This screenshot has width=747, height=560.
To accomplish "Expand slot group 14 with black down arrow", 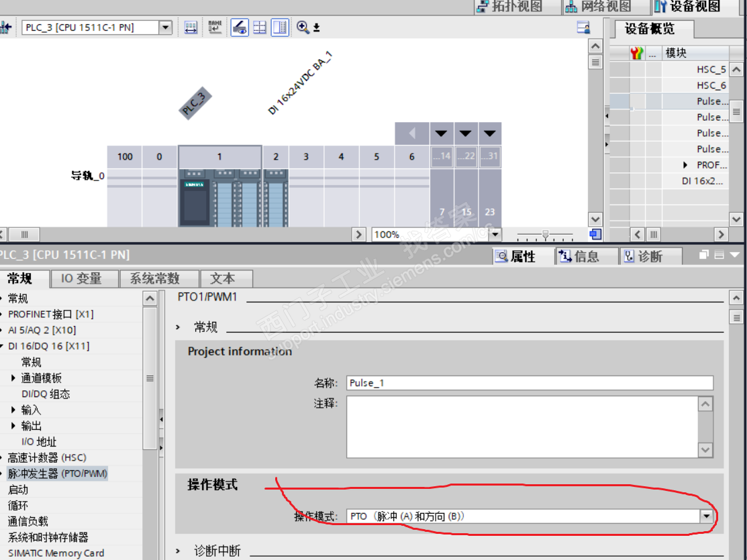I will (x=442, y=133).
